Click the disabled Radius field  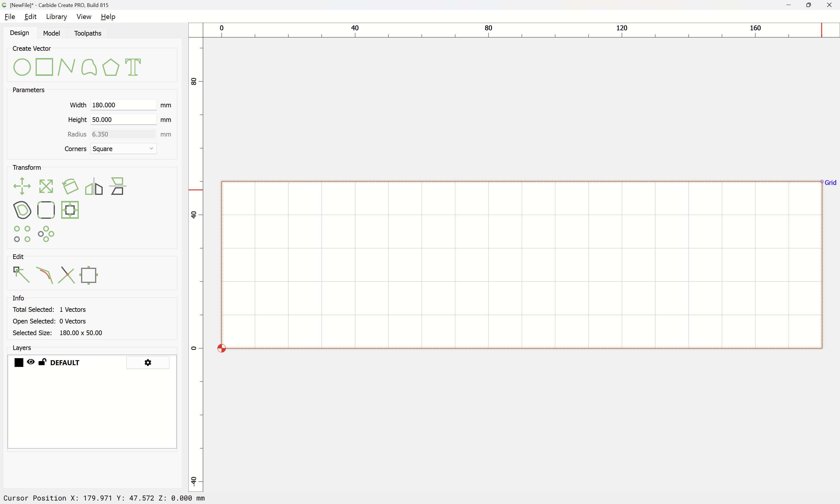pyautogui.click(x=124, y=134)
